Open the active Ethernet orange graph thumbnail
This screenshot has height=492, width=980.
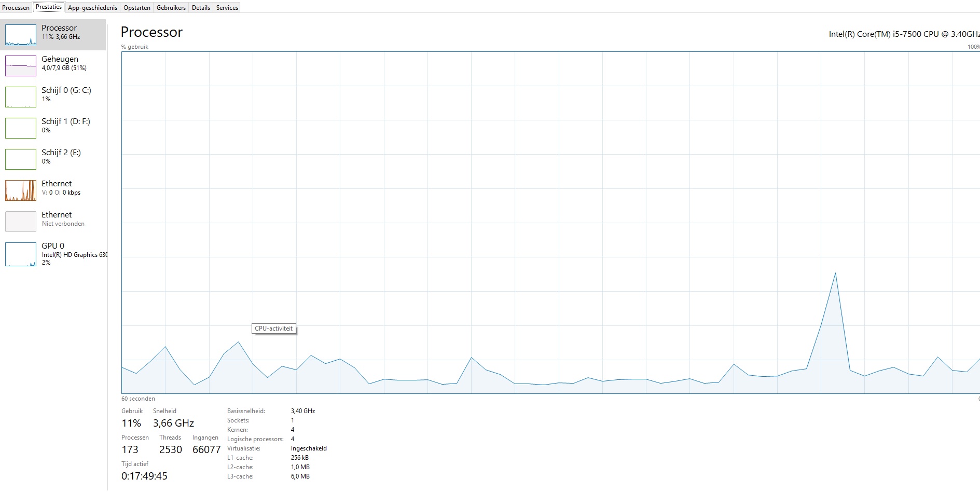point(21,190)
